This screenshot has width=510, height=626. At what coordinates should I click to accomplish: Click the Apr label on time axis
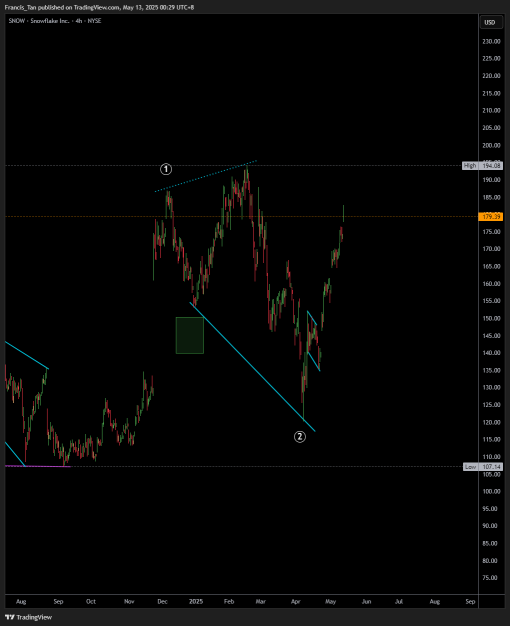tap(296, 601)
